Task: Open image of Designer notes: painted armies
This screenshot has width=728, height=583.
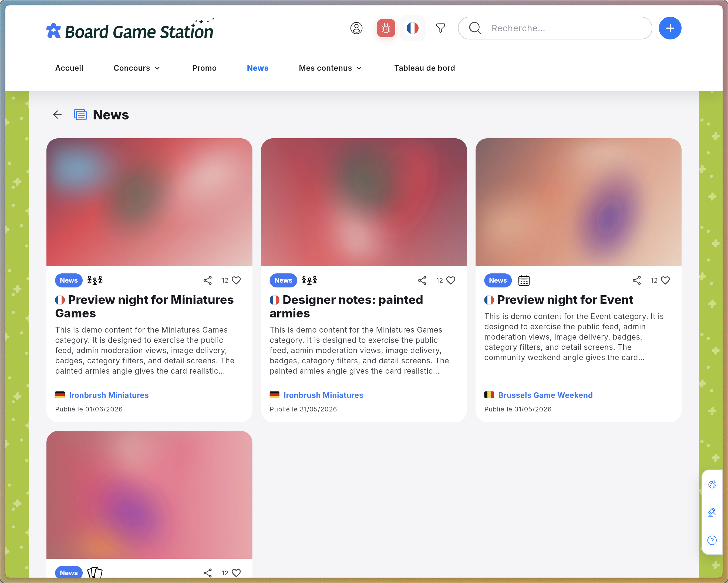Action: click(x=364, y=202)
